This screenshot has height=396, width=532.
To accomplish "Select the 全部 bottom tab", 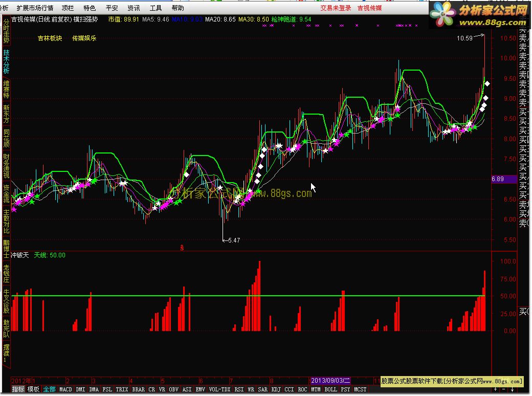I will click(49, 389).
